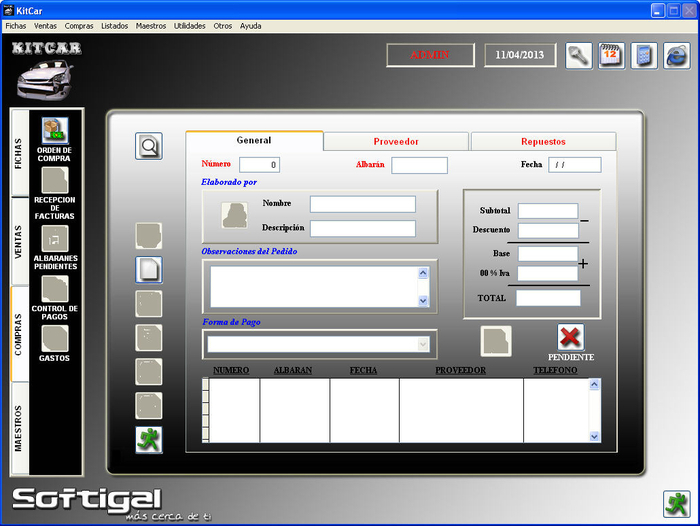Image resolution: width=700 pixels, height=526 pixels.
Task: Click the Descripción input field
Action: click(363, 229)
